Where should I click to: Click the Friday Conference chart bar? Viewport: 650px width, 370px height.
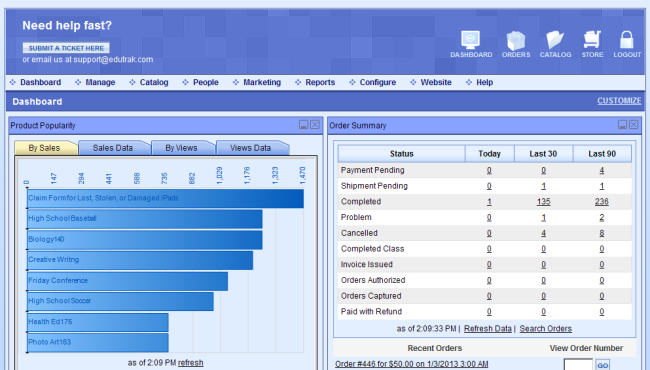127,281
